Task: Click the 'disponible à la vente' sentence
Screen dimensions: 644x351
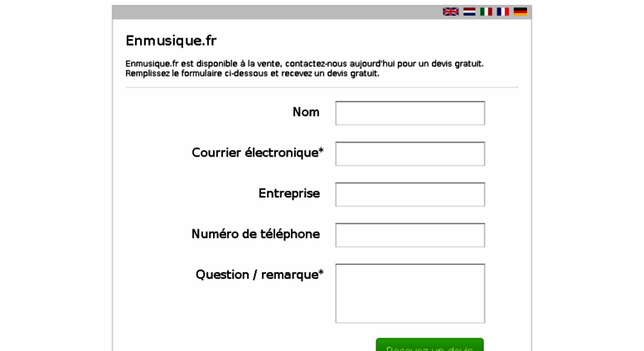Action: (x=304, y=64)
